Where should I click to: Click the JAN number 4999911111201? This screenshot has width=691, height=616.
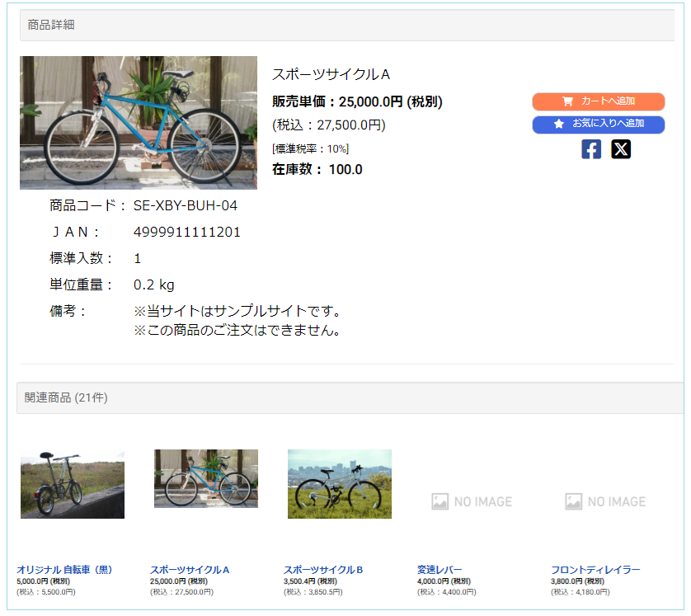pos(187,233)
